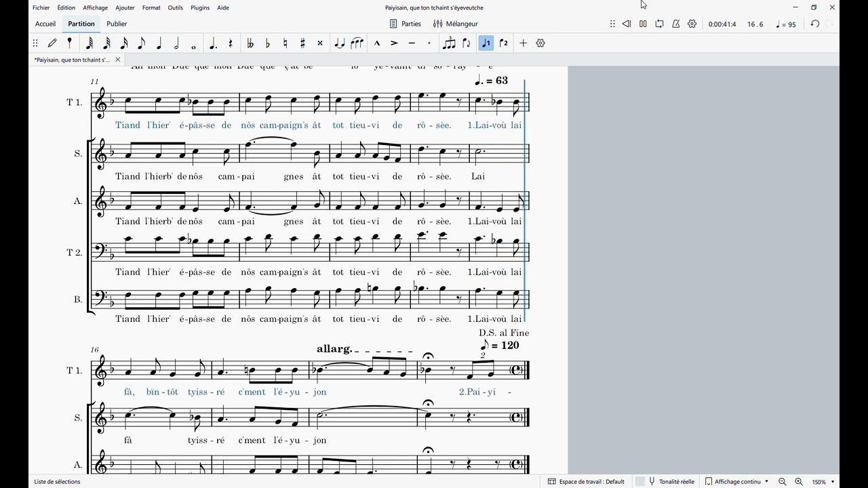Open Espace de travail : Default selector
This screenshot has width=868, height=488.
pyautogui.click(x=586, y=482)
